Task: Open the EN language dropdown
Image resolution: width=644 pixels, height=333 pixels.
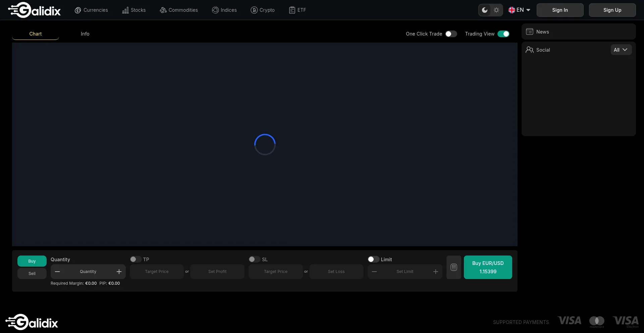Action: coord(519,10)
